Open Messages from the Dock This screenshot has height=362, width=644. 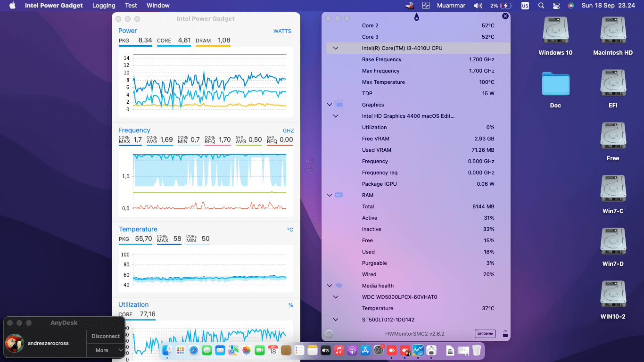tap(207, 350)
